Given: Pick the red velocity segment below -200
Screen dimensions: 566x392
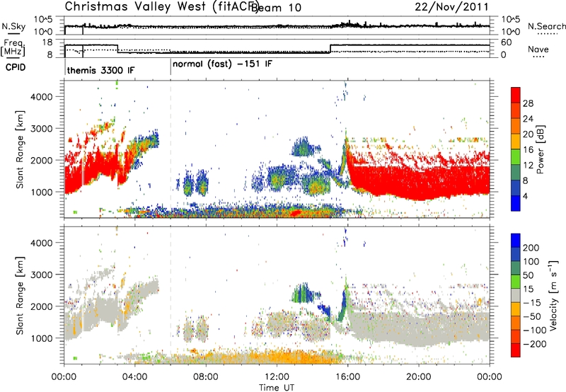Looking at the screenshot, I should pyautogui.click(x=516, y=350).
